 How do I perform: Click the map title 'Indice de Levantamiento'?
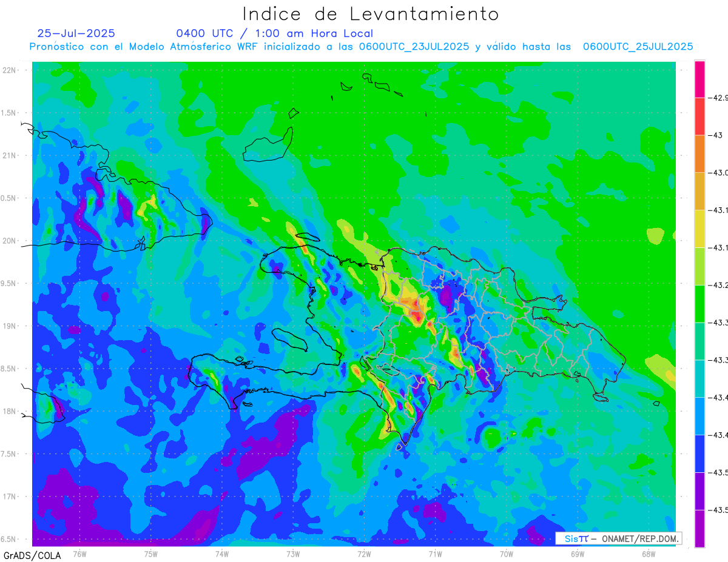(x=371, y=13)
